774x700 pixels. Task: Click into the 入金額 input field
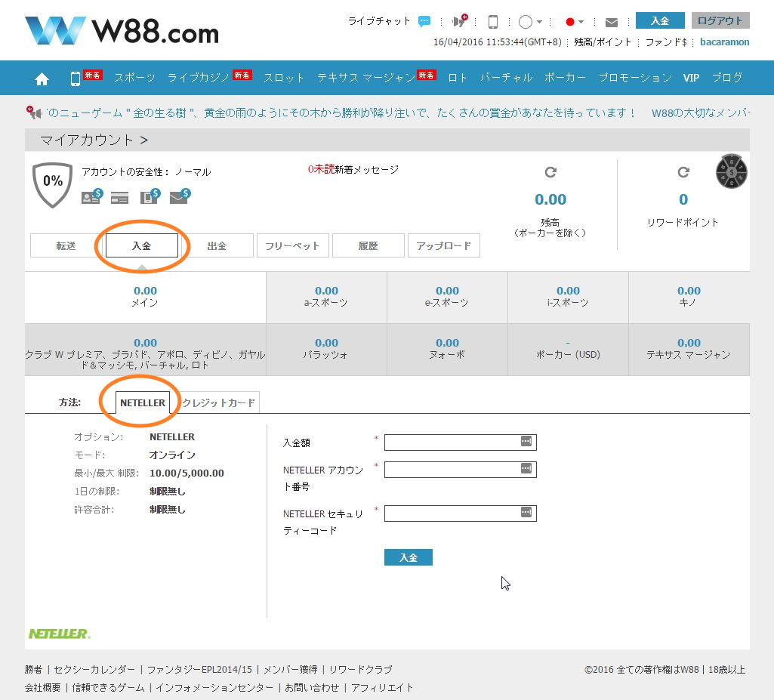460,443
